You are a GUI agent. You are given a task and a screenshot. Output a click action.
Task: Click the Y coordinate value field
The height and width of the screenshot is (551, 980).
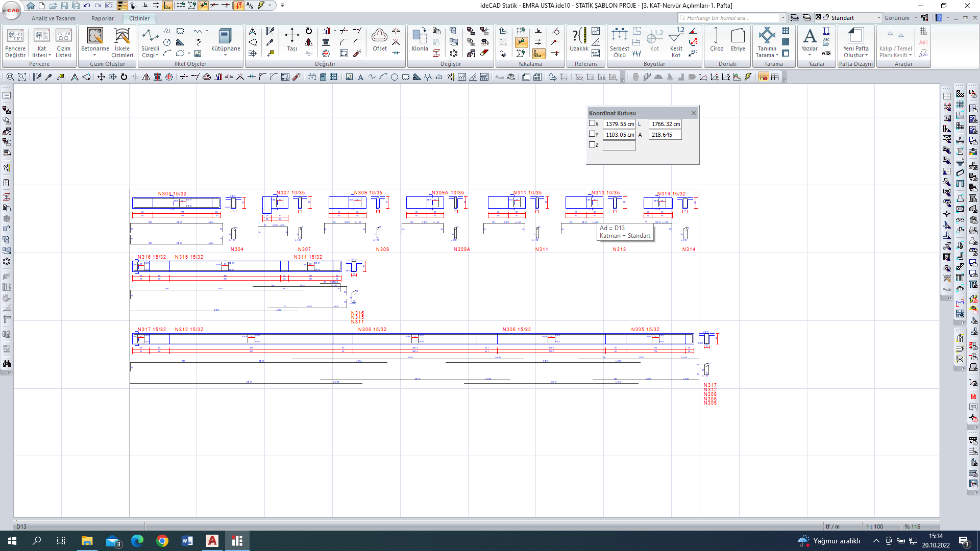[x=619, y=135]
